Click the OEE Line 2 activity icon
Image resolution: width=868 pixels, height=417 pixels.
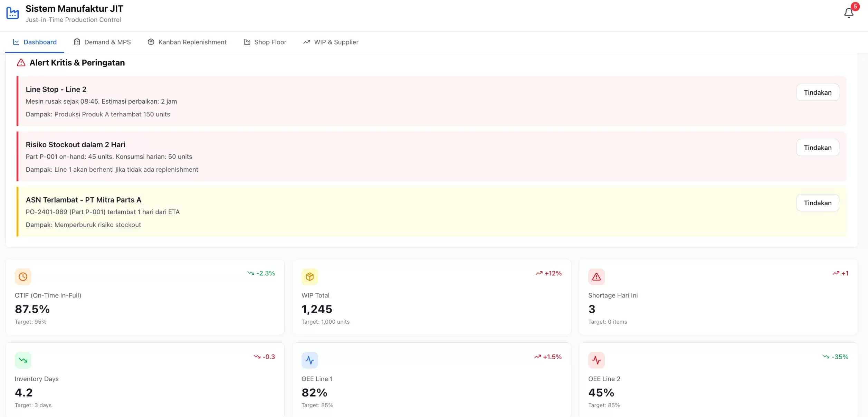596,360
